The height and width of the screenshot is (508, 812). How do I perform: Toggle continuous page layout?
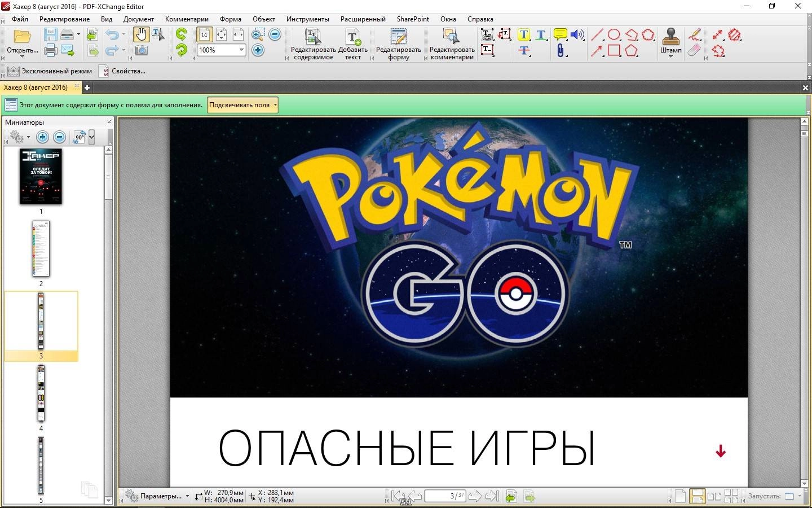point(697,496)
